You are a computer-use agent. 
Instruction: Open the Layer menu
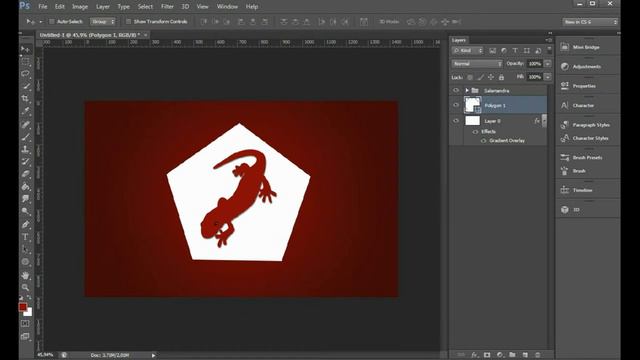[x=103, y=7]
